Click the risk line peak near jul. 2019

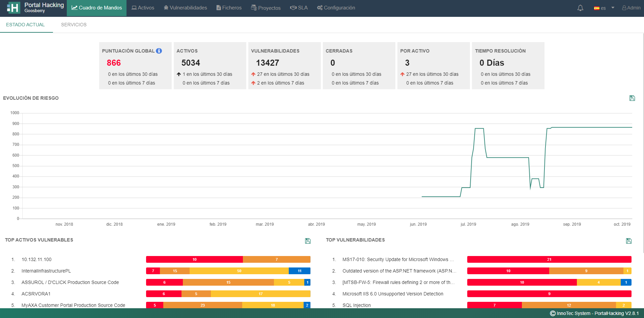coord(479,128)
